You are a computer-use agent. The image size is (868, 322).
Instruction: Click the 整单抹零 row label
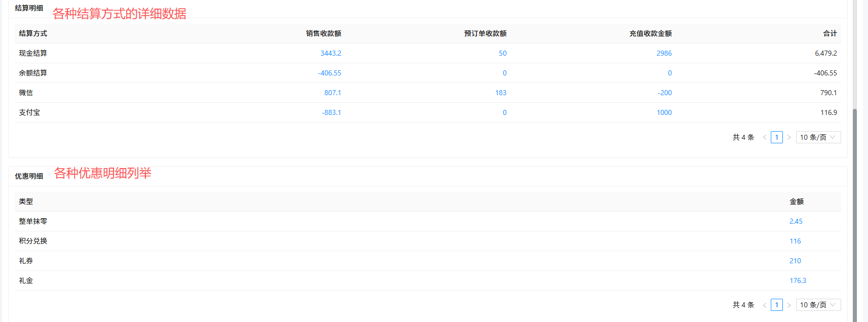[33, 221]
